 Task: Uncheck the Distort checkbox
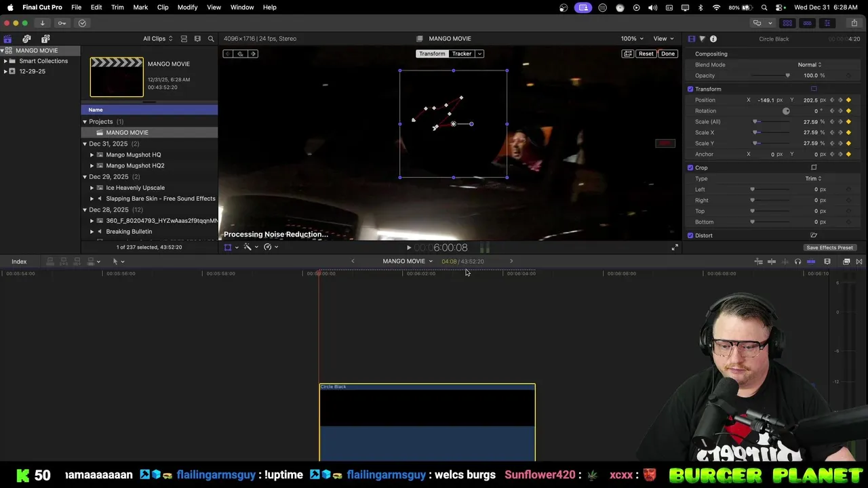pyautogui.click(x=690, y=236)
